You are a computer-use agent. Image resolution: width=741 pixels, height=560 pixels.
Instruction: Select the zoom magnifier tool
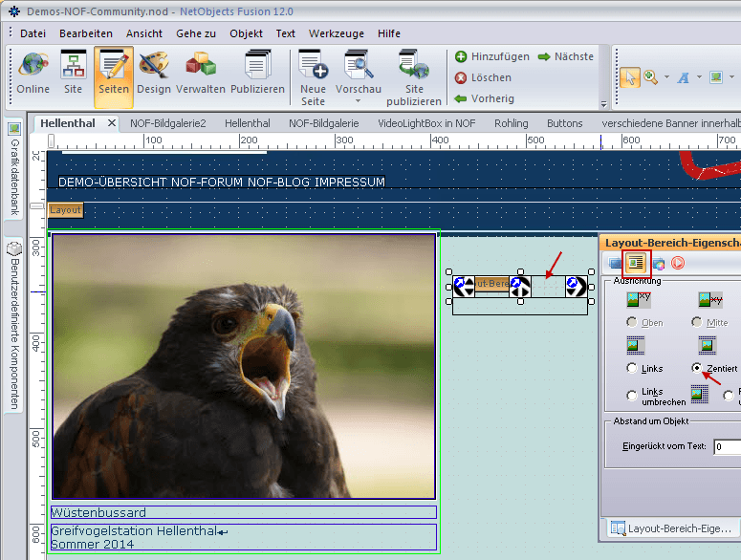(650, 77)
